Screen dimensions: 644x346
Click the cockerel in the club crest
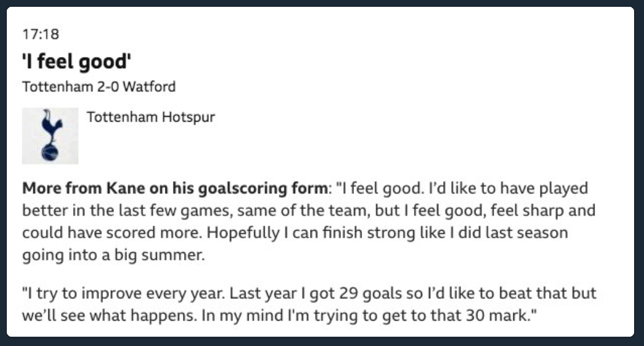point(51,125)
